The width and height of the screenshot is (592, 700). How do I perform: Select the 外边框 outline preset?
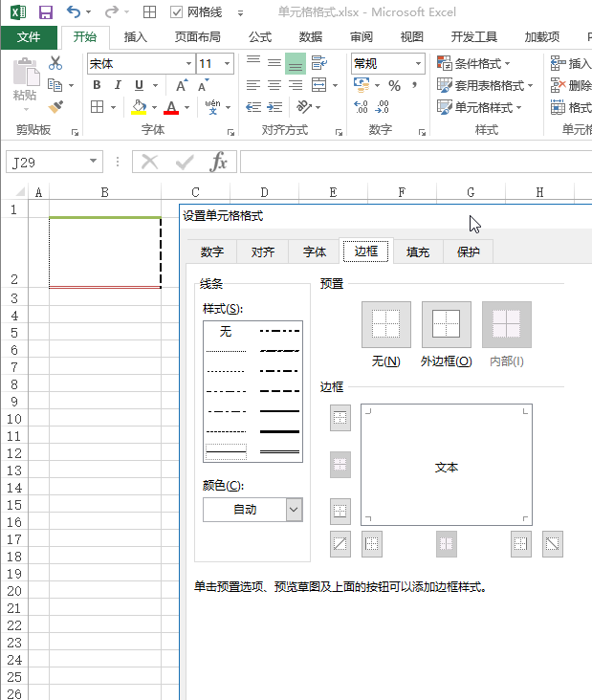pos(447,325)
